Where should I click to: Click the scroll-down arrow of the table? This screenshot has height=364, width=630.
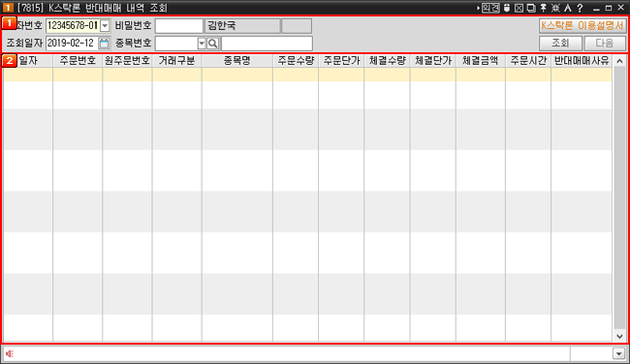(619, 336)
